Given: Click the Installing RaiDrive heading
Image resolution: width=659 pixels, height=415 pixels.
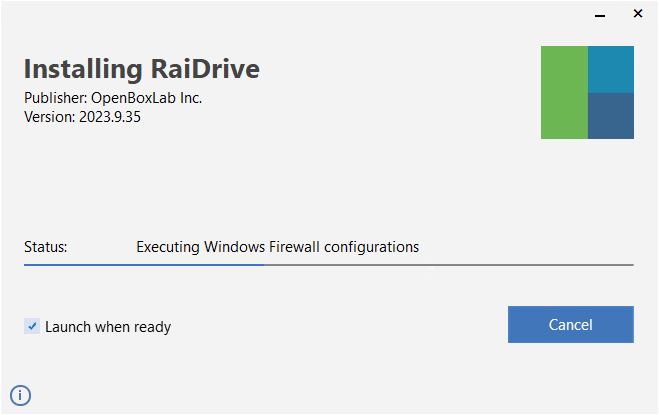Looking at the screenshot, I should tap(142, 69).
